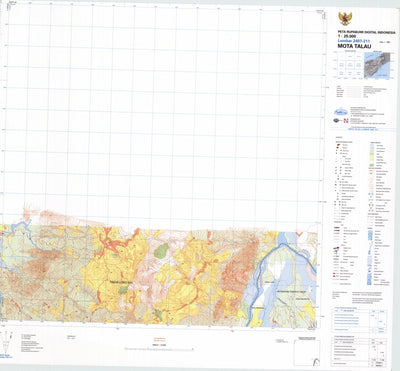Click the scale bar below the map

click(159, 349)
